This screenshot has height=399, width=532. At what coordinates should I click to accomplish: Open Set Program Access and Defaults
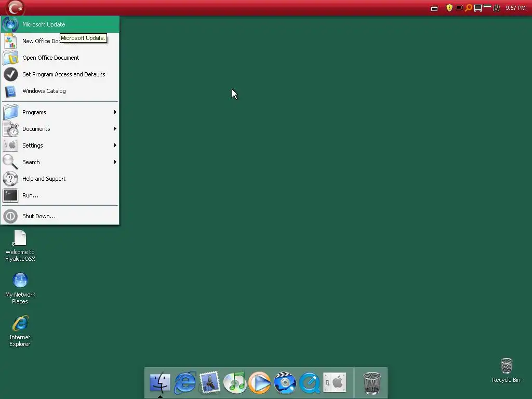point(60,74)
